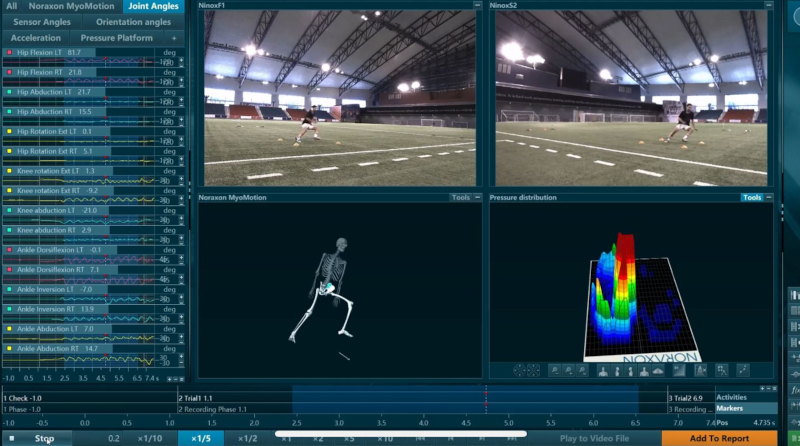Open the Orientation angles tab
This screenshot has width=800, height=446.
(x=133, y=22)
